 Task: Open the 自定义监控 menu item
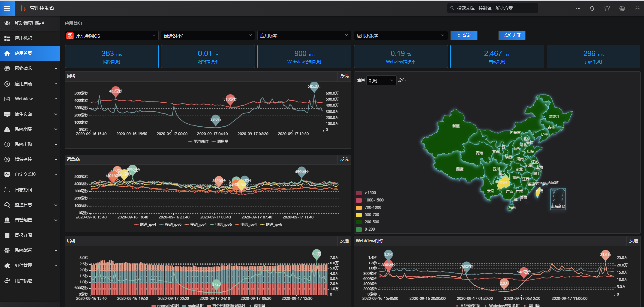[30, 174]
